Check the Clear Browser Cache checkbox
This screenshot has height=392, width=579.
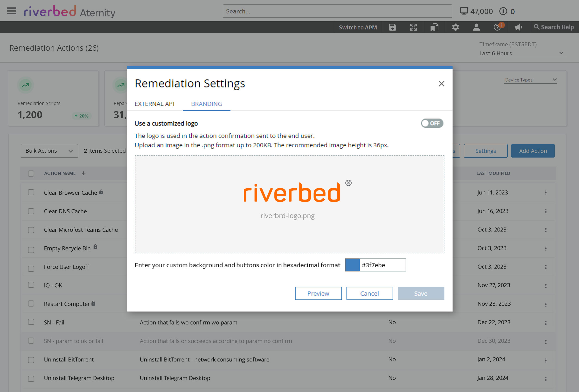(31, 192)
